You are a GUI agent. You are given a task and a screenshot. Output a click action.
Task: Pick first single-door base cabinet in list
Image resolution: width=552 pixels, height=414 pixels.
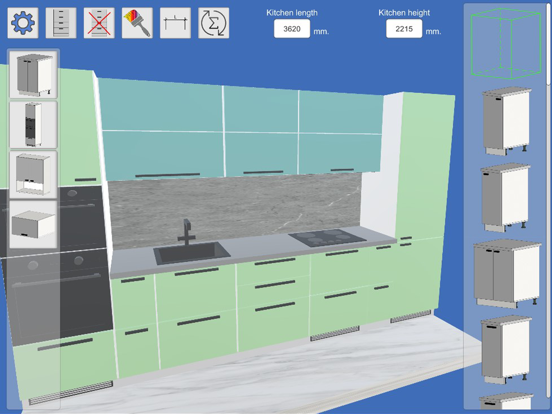point(506,121)
